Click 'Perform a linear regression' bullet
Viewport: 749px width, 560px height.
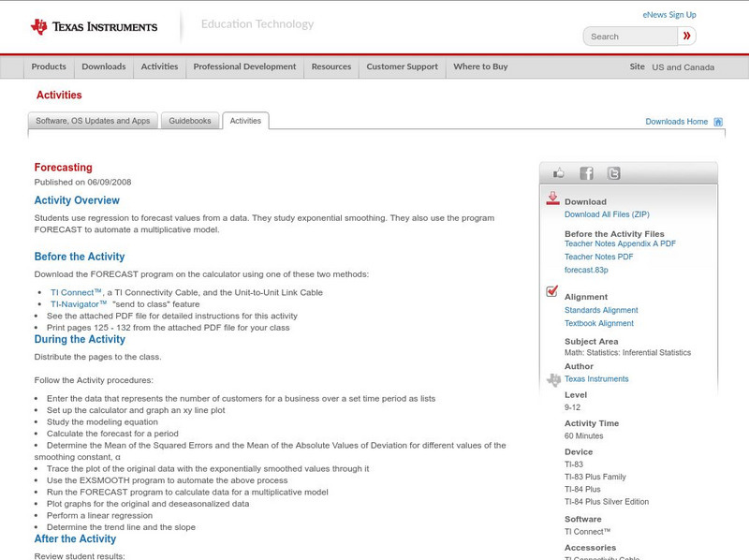tap(99, 516)
